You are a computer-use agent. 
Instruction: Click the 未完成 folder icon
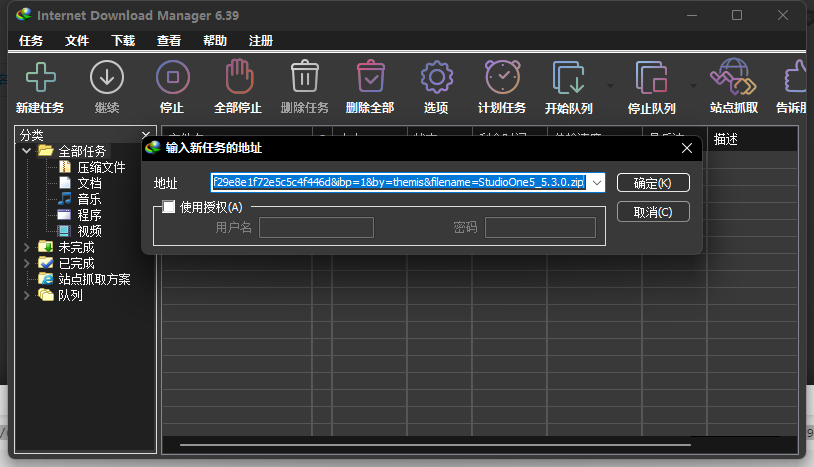click(x=46, y=246)
